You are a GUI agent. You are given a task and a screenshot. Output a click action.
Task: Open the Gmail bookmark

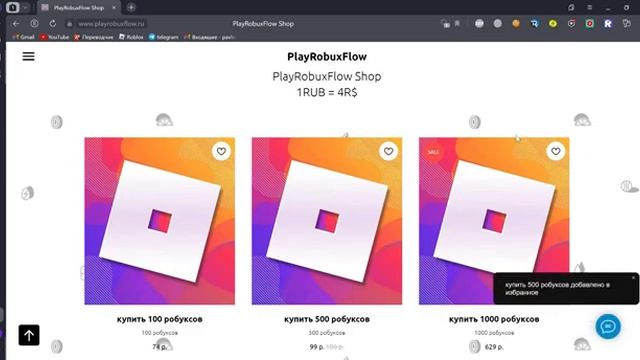coord(24,37)
